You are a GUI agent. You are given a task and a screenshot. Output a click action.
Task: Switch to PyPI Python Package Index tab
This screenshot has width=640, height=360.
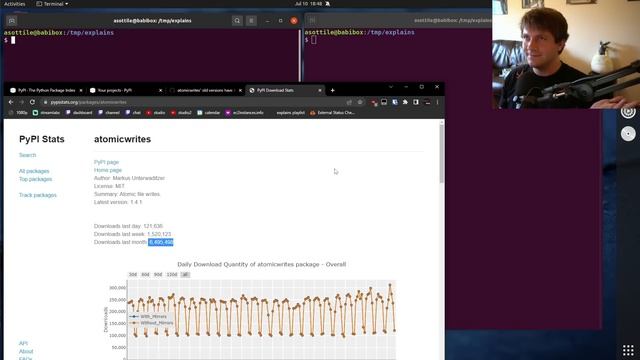click(46, 90)
